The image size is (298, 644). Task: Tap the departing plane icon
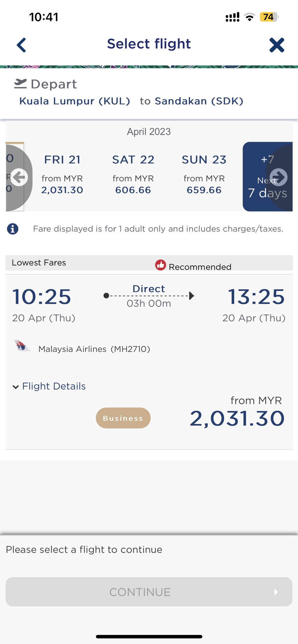20,84
